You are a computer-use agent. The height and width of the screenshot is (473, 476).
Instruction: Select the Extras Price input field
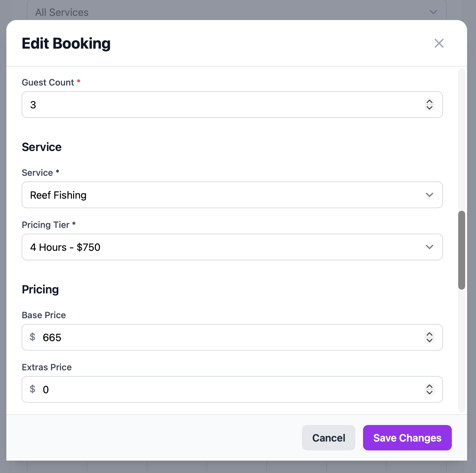click(x=223, y=389)
